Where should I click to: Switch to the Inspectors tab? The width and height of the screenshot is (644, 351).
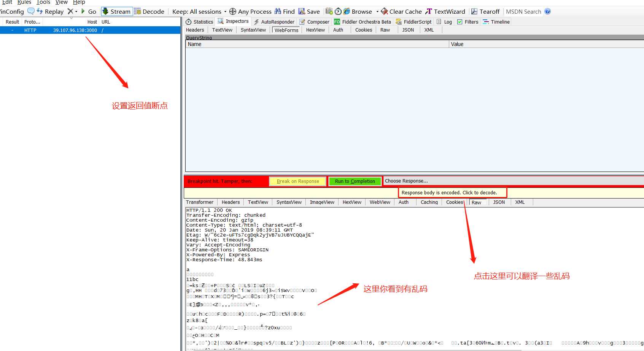click(x=233, y=21)
